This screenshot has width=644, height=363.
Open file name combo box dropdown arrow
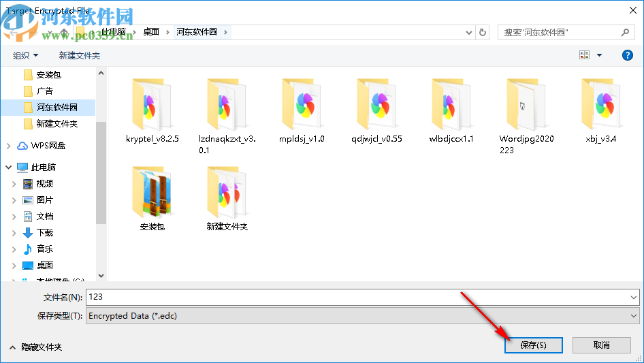[x=633, y=297]
